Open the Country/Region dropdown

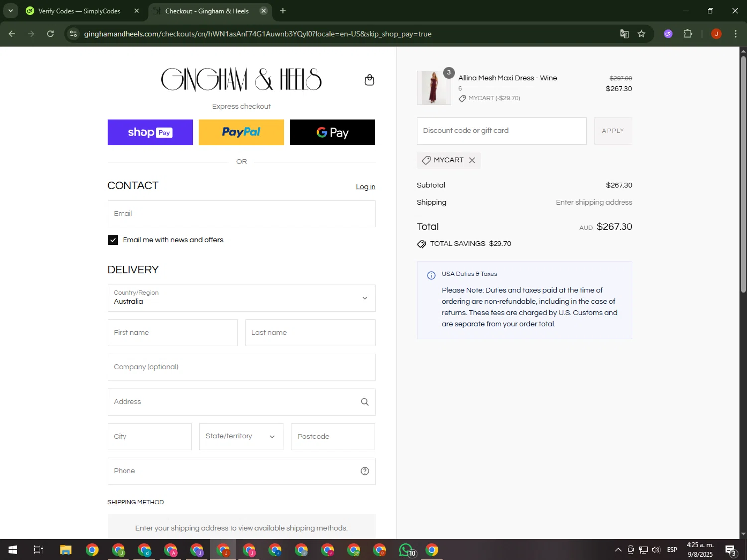click(242, 298)
